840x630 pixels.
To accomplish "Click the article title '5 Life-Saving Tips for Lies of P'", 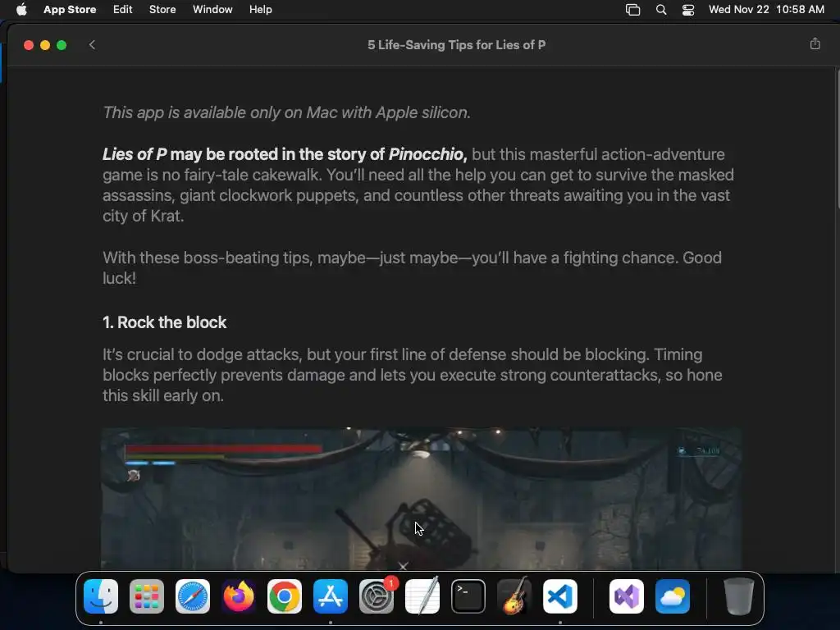I will tap(456, 45).
